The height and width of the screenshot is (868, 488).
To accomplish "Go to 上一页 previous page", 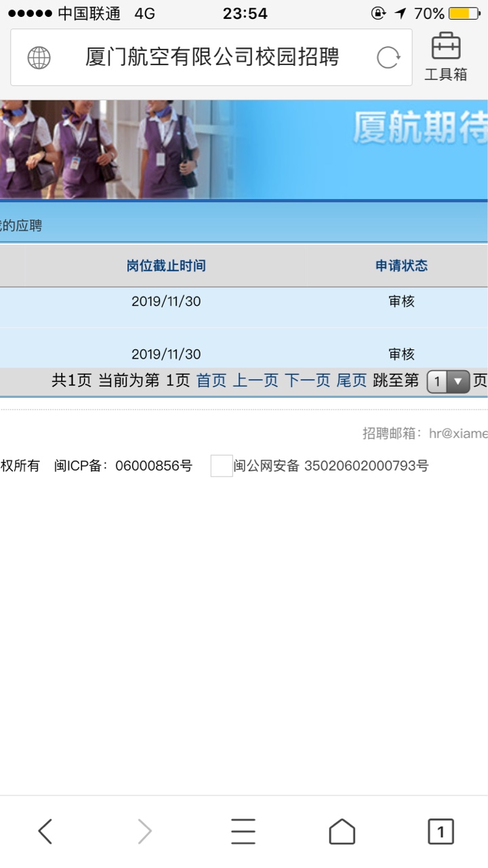I will click(x=256, y=380).
